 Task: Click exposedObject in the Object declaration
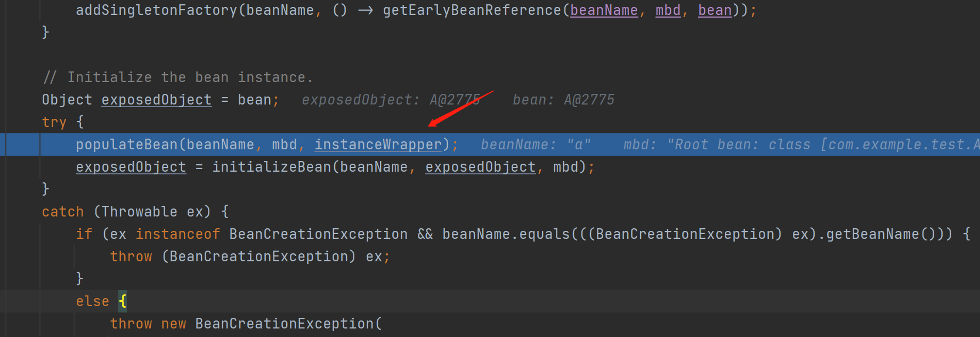[156, 100]
